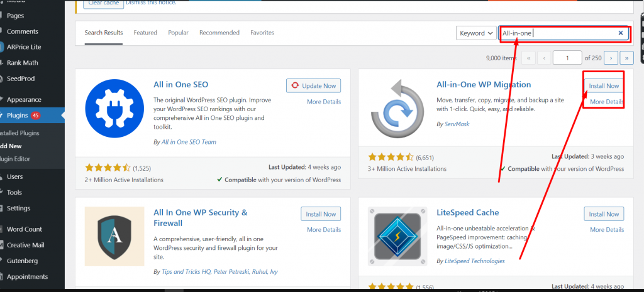Switch to the Popular tab

tap(178, 33)
